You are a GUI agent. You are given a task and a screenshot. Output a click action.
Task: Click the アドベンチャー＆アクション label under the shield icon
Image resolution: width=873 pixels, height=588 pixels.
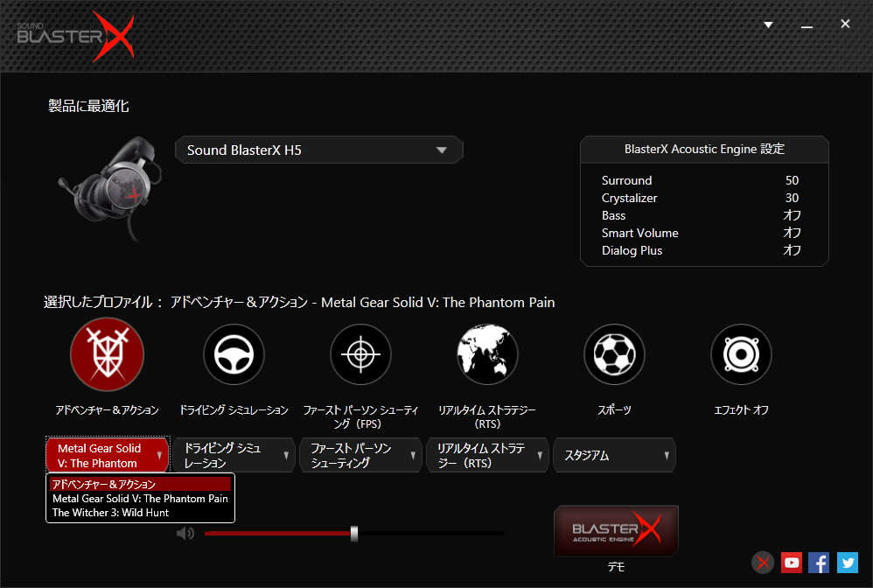[x=107, y=409]
